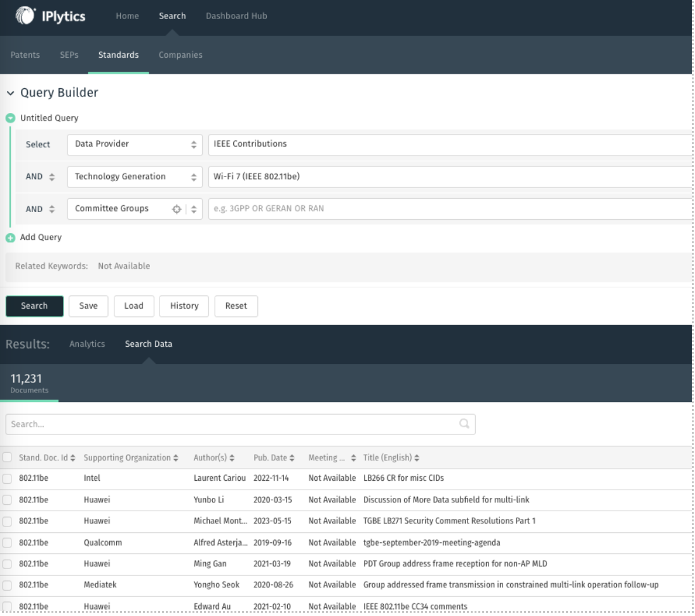
Task: Check the Qualcomm Alfred Asterja... row
Action: pyautogui.click(x=7, y=543)
